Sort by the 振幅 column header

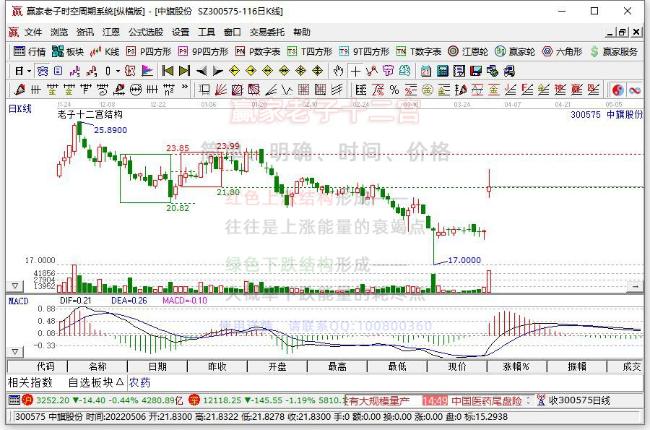pos(577,367)
